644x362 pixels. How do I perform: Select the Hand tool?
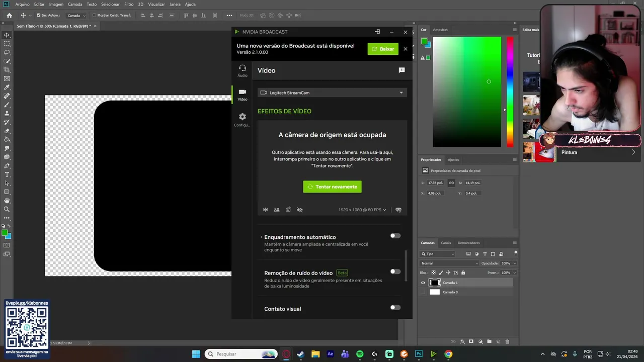(x=7, y=201)
